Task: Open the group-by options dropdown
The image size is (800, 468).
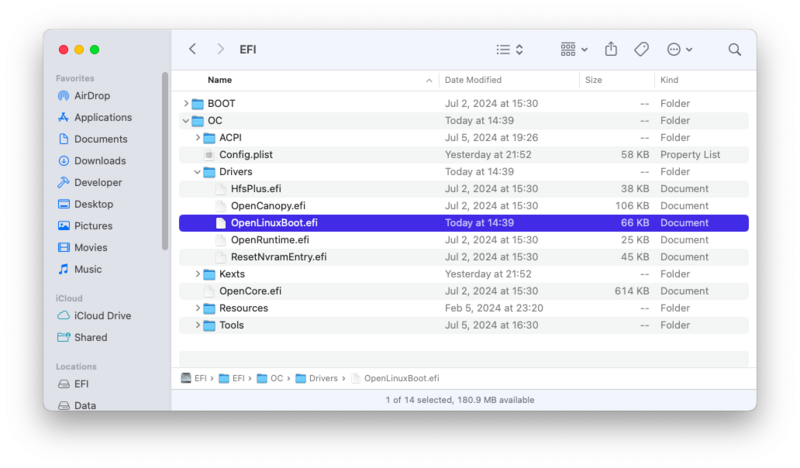Action: pyautogui.click(x=574, y=50)
